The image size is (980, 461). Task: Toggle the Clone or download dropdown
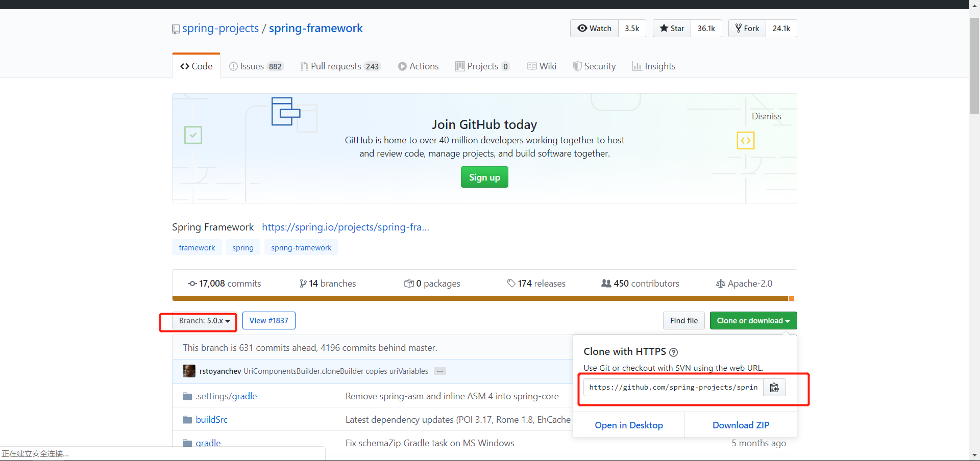[x=753, y=321]
